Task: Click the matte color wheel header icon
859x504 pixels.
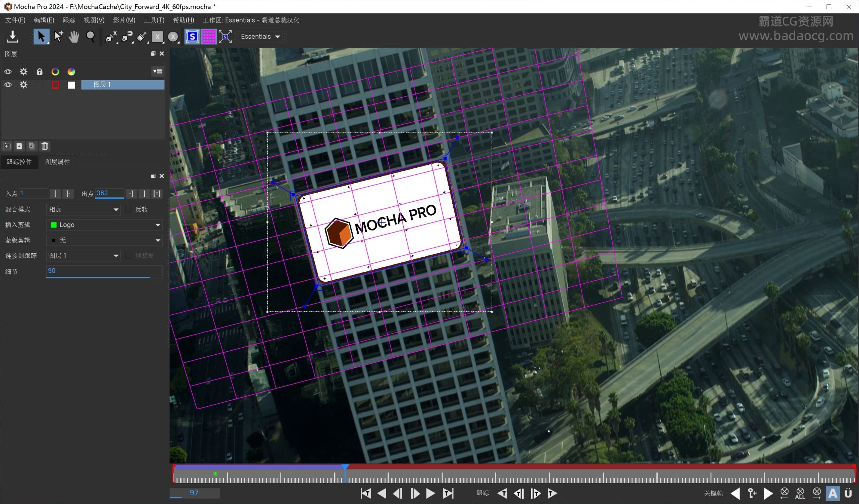Action: pyautogui.click(x=71, y=71)
